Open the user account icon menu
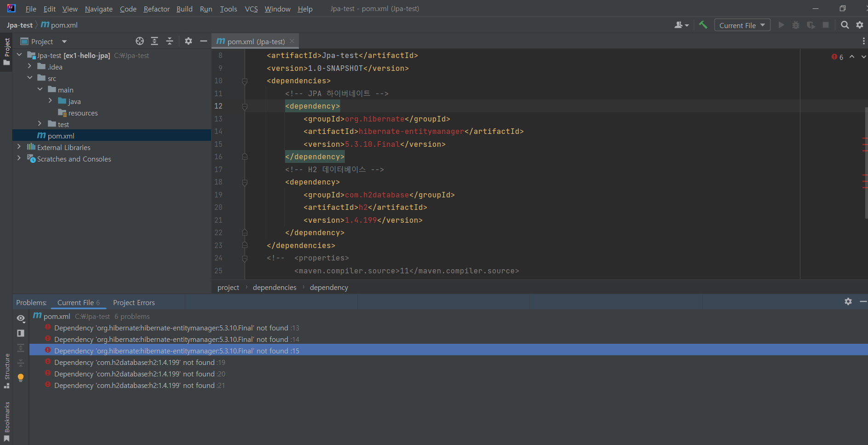Viewport: 868px width, 445px height. point(681,25)
